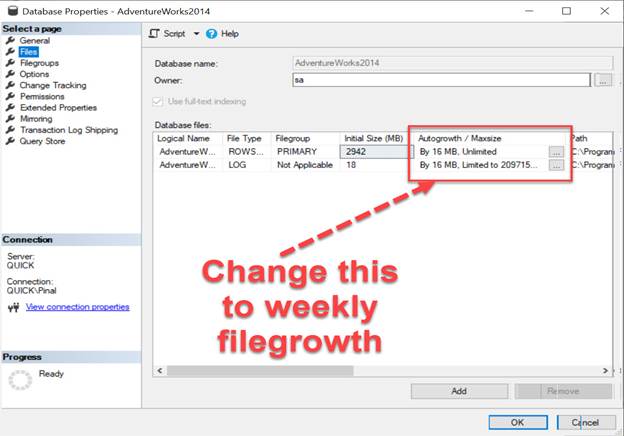Image resolution: width=624 pixels, height=436 pixels.
Task: Click the Initial Size (MB) column header
Action: (x=374, y=138)
